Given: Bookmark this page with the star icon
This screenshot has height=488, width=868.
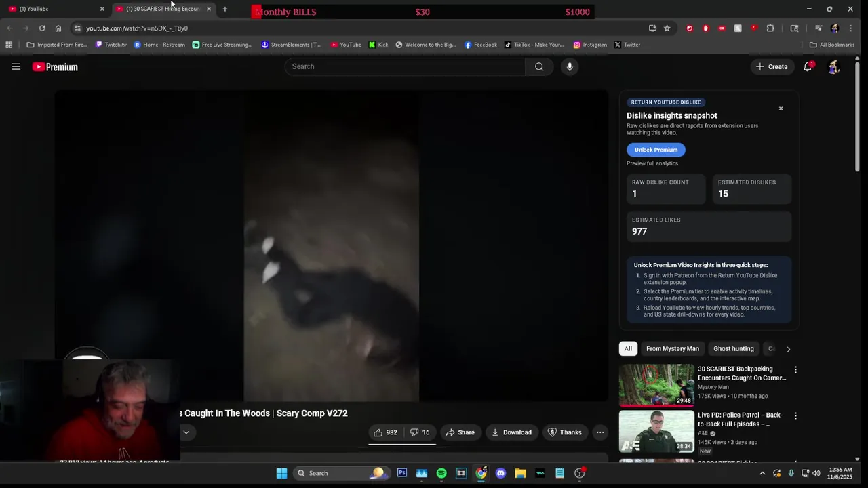Looking at the screenshot, I should [x=667, y=28].
